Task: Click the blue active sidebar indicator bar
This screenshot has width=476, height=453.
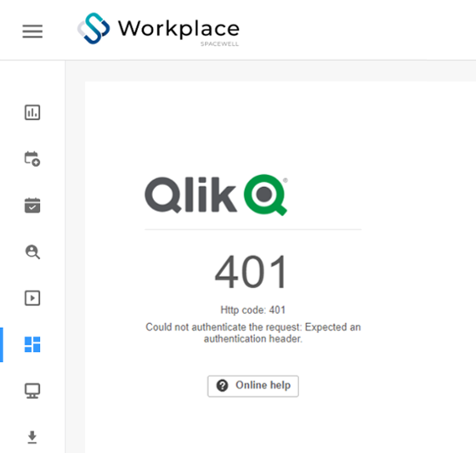Action: click(x=2, y=344)
